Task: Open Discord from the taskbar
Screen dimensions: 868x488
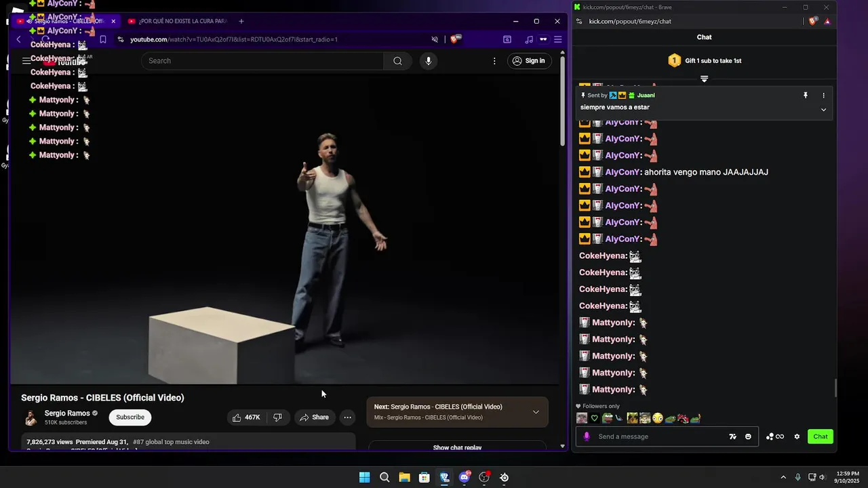Action: [x=465, y=477]
